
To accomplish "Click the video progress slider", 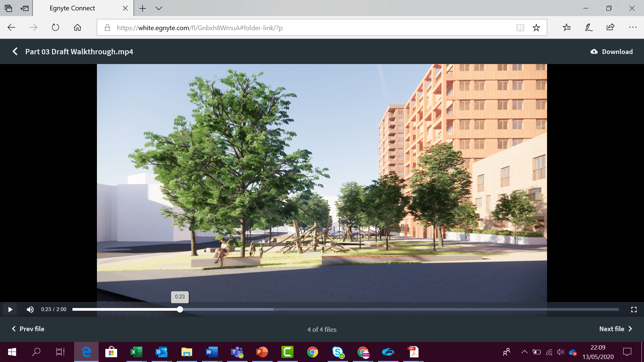I will click(x=345, y=309).
